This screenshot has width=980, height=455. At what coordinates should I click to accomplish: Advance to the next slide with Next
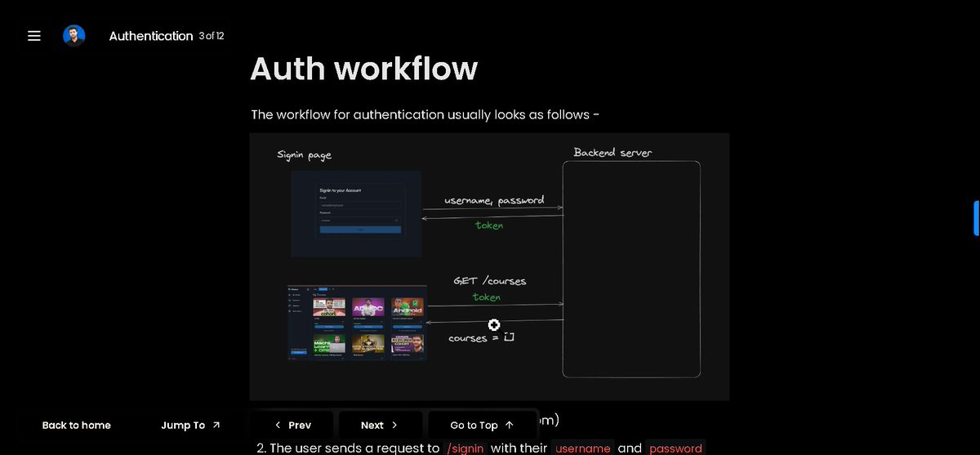(380, 425)
